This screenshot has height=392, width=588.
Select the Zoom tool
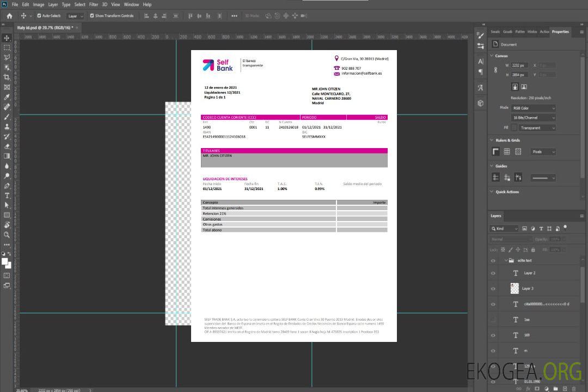[7, 235]
